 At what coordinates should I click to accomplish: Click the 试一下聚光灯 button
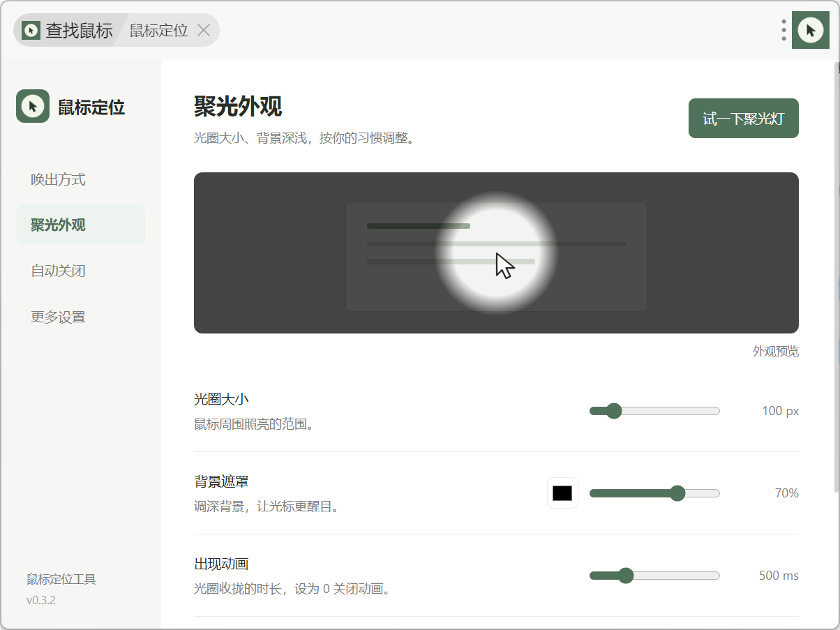point(743,118)
